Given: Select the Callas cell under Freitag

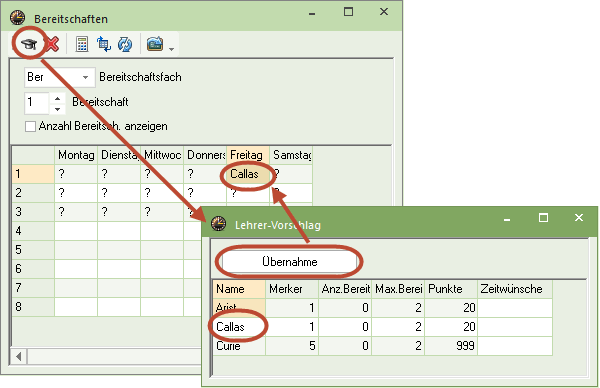Looking at the screenshot, I should coord(248,174).
